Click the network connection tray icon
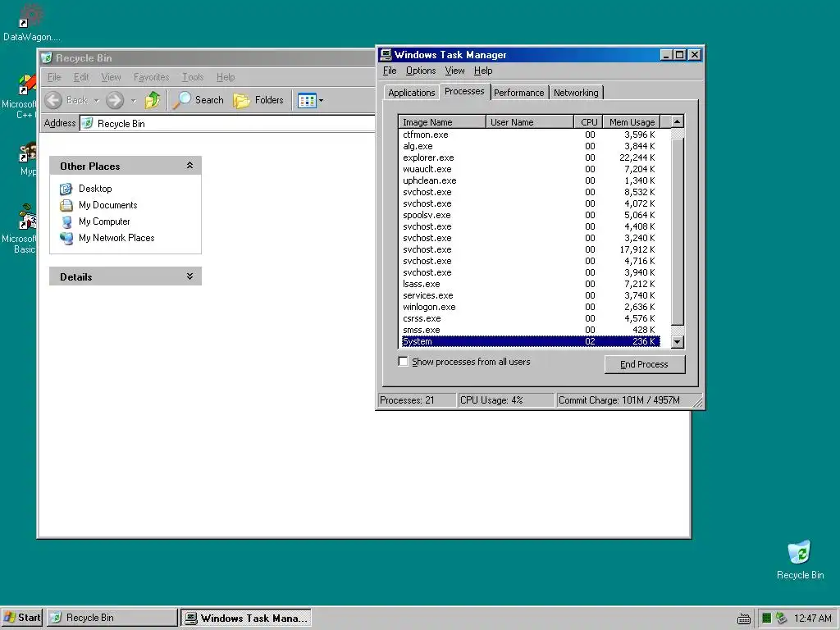The height and width of the screenshot is (630, 840). click(781, 619)
